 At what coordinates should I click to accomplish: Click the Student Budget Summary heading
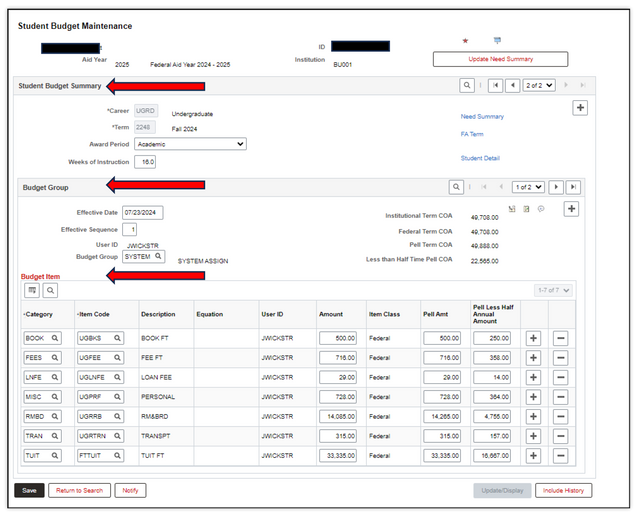60,86
